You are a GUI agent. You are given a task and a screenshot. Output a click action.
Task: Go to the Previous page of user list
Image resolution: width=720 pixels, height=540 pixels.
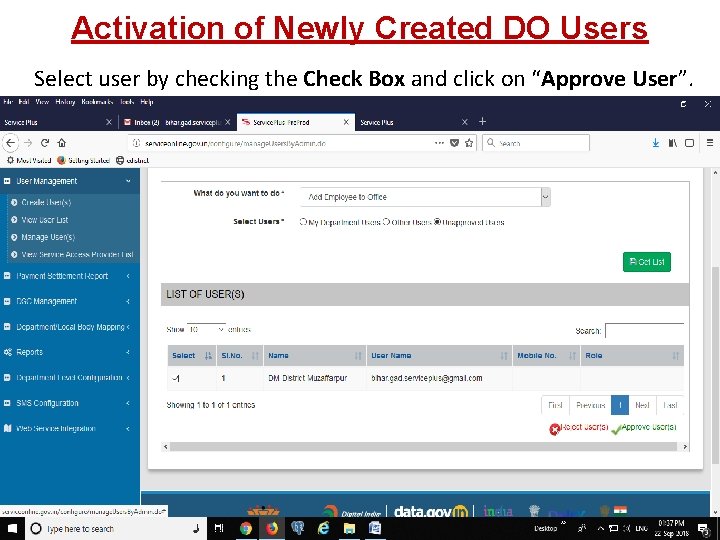(x=590, y=405)
